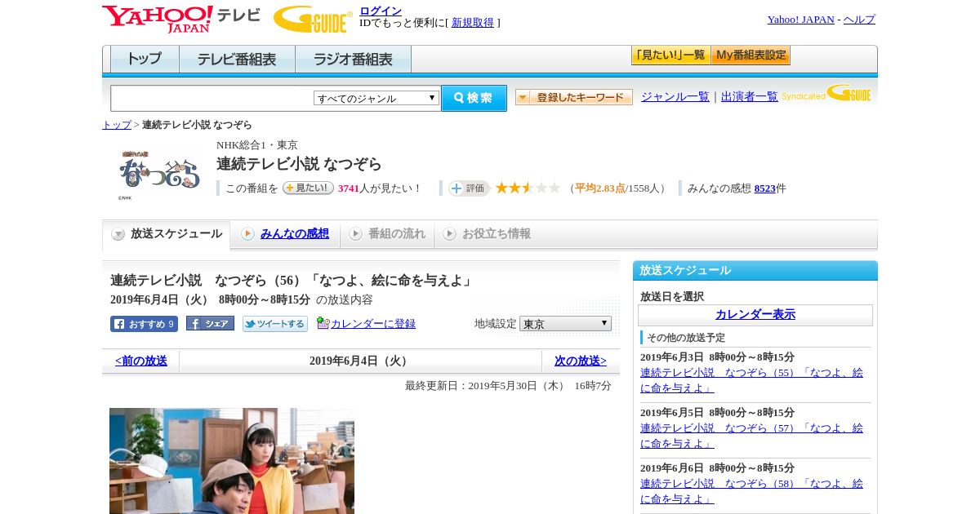
Task: Open the Yahoo! JAPAN top-right link
Action: (800, 20)
